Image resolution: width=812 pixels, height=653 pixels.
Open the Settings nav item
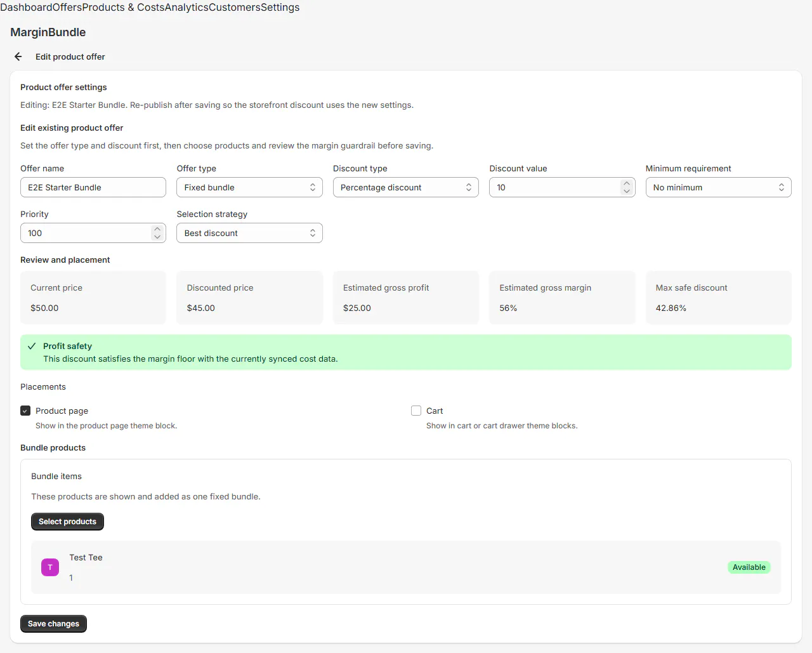pos(280,8)
